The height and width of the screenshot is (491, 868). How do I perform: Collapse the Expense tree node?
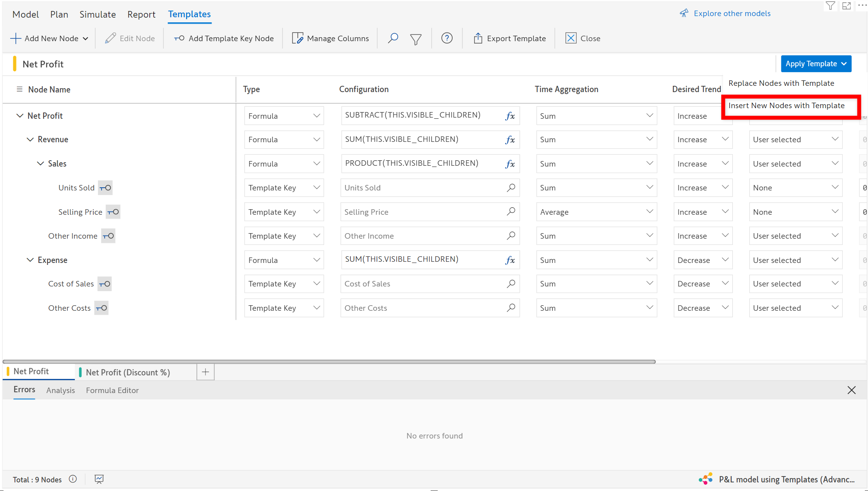tap(30, 260)
